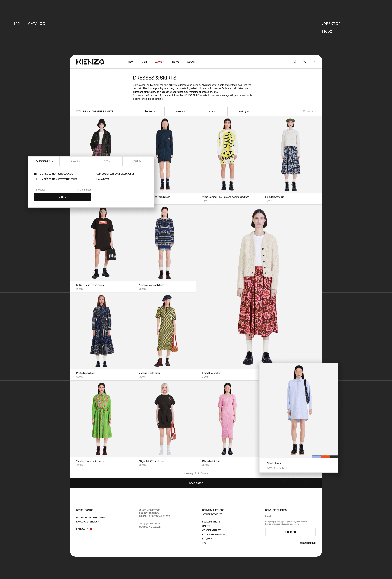This screenshot has height=579, width=392.
Task: Click the newsletter EMAIL input field
Action: tap(290, 516)
